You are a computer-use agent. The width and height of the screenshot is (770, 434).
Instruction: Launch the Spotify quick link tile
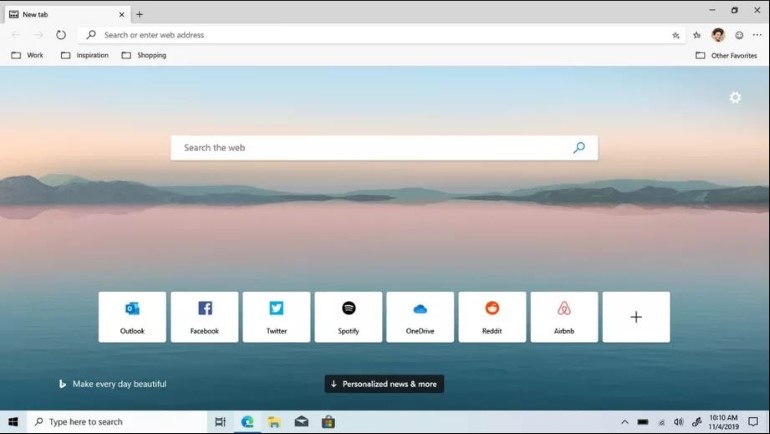[x=348, y=317]
